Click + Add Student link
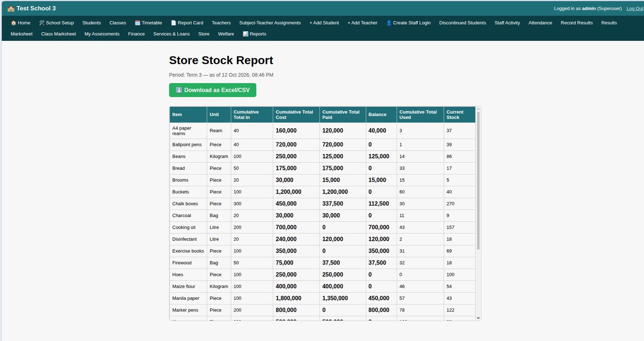644x341 pixels. 324,23
